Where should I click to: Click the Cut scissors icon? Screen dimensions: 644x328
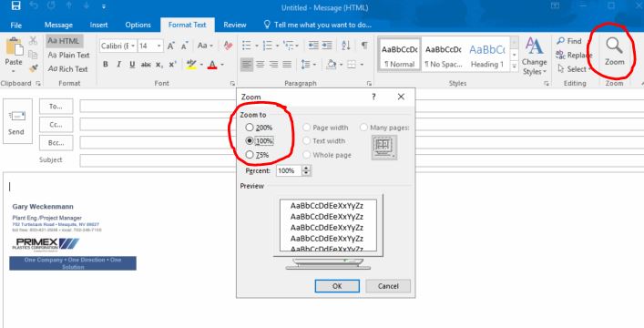tap(34, 41)
